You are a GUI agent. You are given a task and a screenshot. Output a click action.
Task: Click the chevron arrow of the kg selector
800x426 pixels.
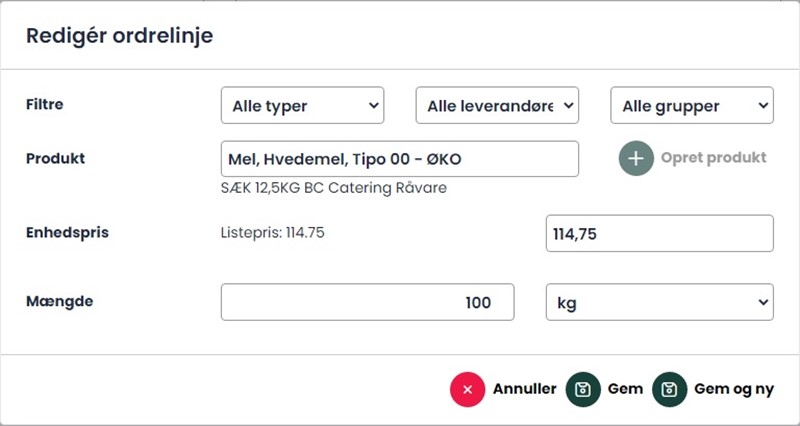coord(763,302)
